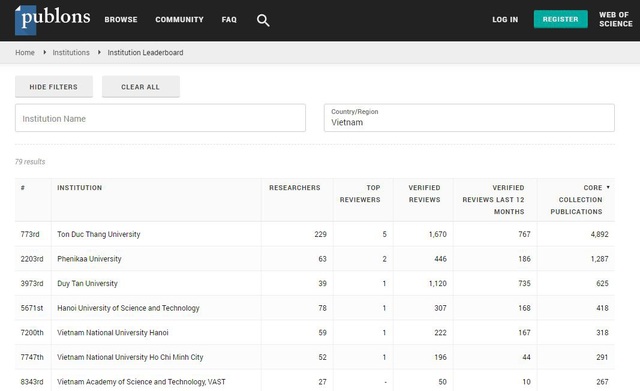The height and width of the screenshot is (391, 640).
Task: Click verified reviews value 1,670
Action: [x=438, y=234]
